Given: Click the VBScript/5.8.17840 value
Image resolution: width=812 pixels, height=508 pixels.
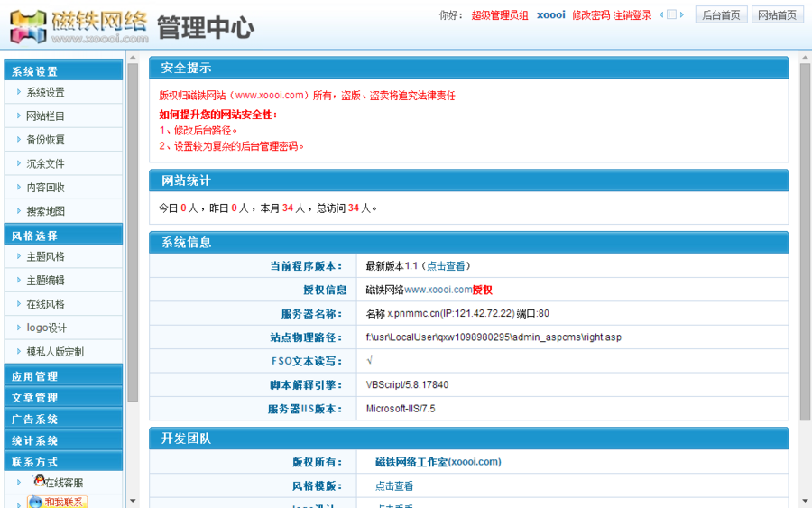Looking at the screenshot, I should 407,384.
